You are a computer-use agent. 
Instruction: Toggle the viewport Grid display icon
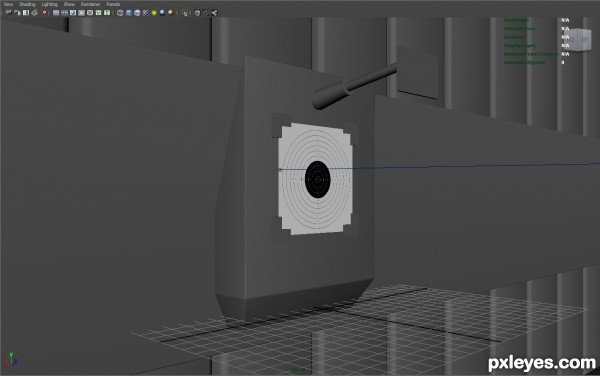[55, 13]
